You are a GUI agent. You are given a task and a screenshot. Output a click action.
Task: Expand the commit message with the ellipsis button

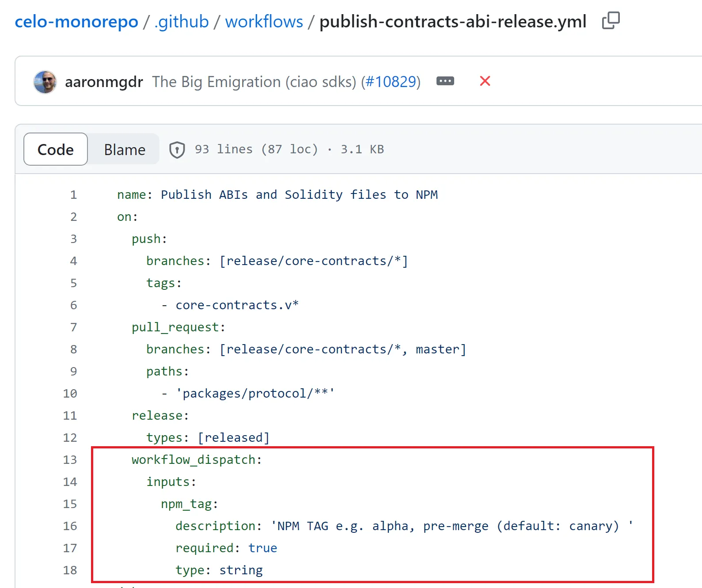click(x=445, y=81)
